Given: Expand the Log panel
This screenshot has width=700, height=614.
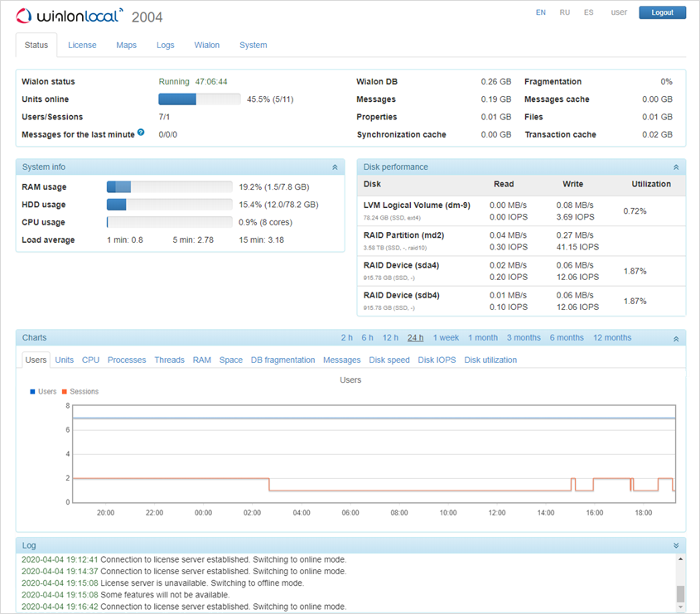Looking at the screenshot, I should pyautogui.click(x=676, y=545).
